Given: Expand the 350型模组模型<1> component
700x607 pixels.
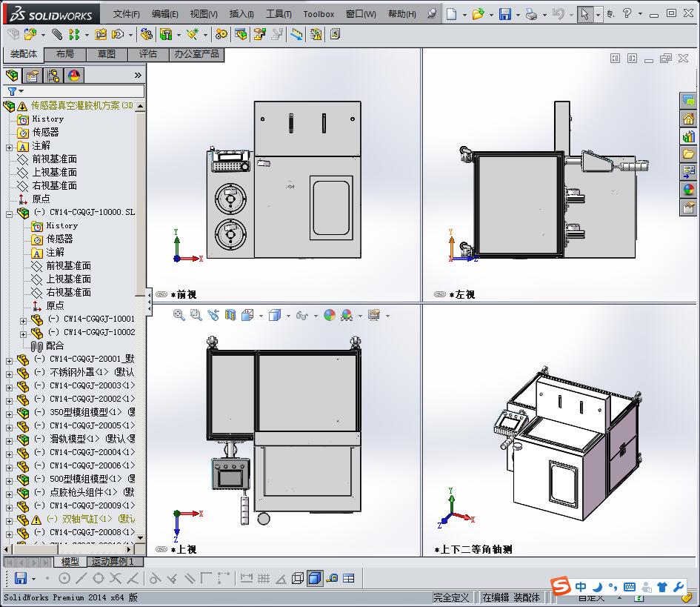Looking at the screenshot, I should point(10,414).
